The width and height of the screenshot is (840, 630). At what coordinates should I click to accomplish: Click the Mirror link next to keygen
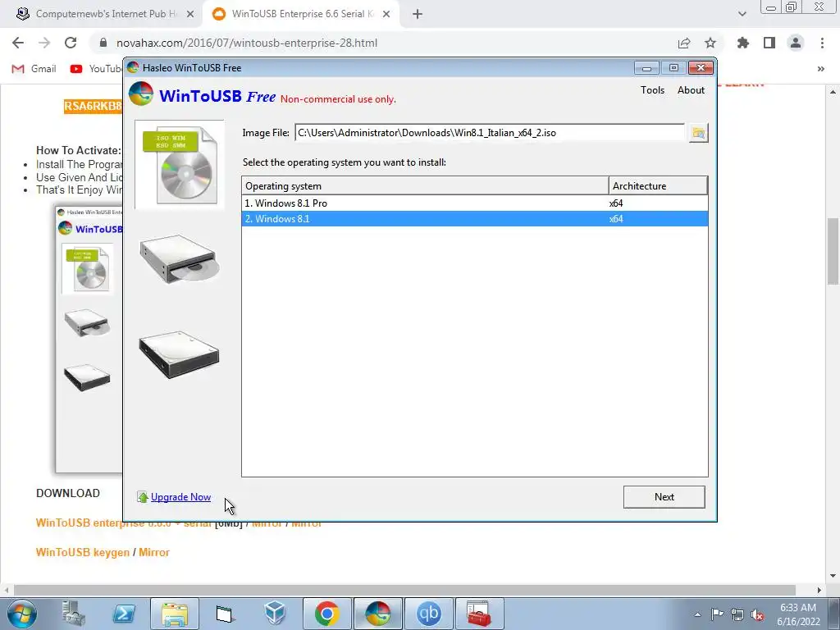[154, 552]
